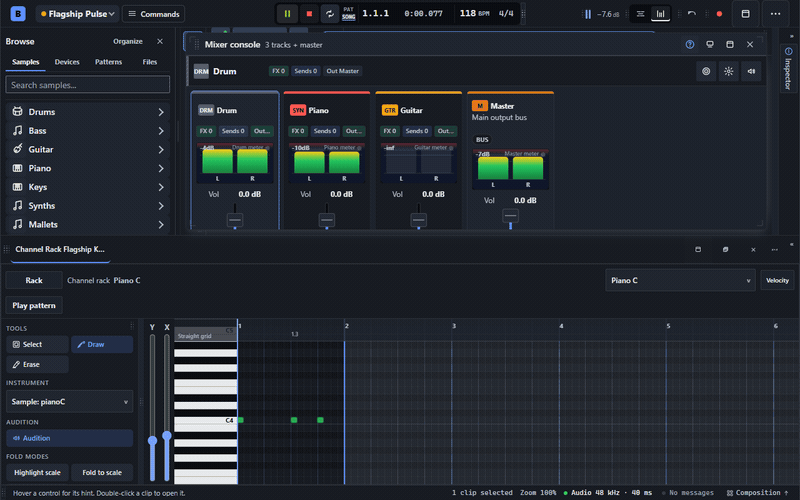Click the undo arrow icon
The width and height of the screenshot is (800, 500).
(692, 14)
